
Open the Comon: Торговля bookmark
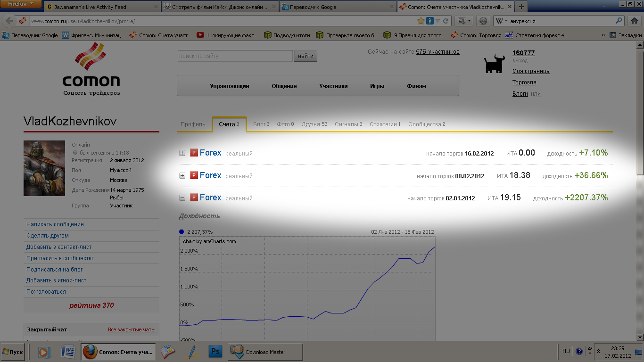click(x=476, y=35)
